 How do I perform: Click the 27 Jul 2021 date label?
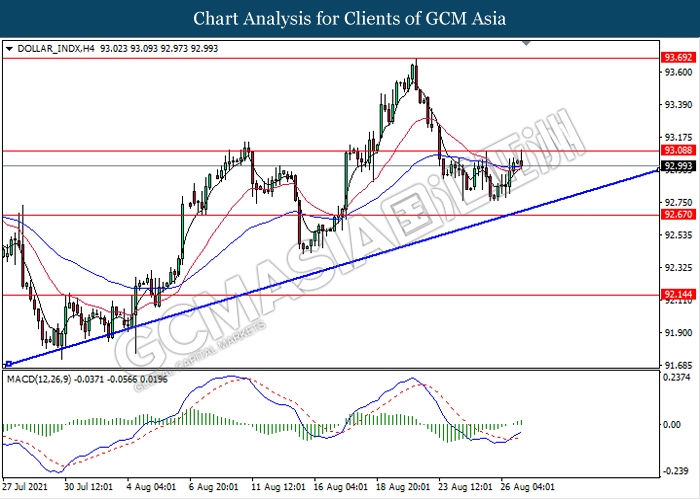25,487
